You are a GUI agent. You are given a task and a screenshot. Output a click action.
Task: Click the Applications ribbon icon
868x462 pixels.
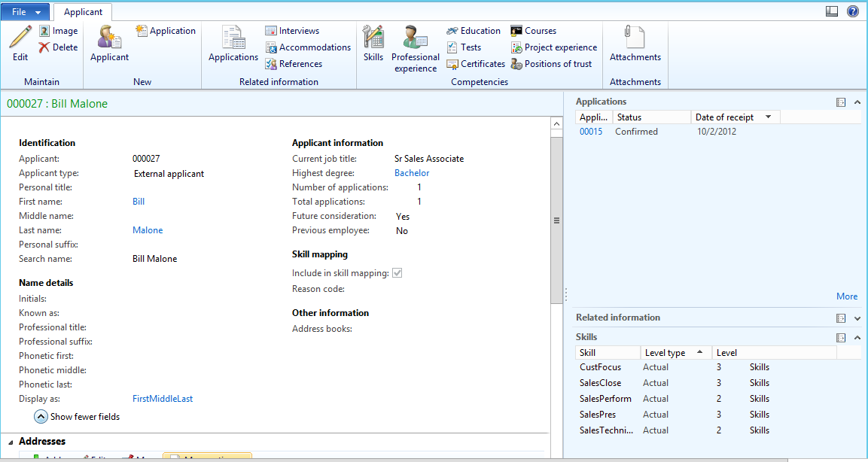[233, 38]
